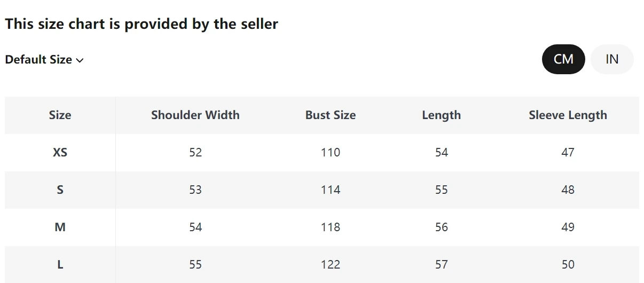This screenshot has height=283, width=644.
Task: Click the size chart seller heading text
Action: [x=142, y=24]
